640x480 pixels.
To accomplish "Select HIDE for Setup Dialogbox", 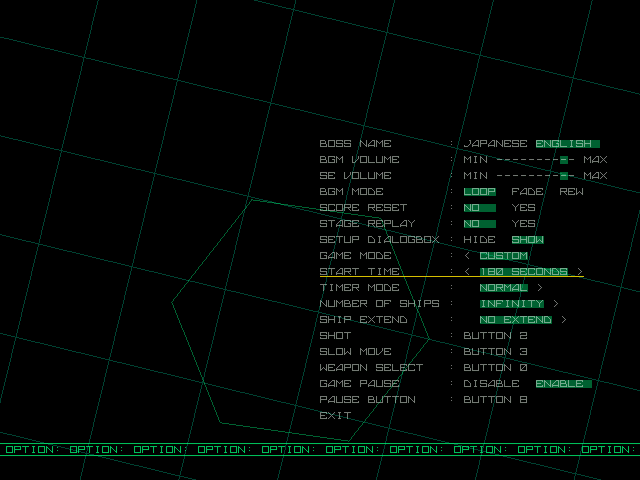I will [x=479, y=240].
